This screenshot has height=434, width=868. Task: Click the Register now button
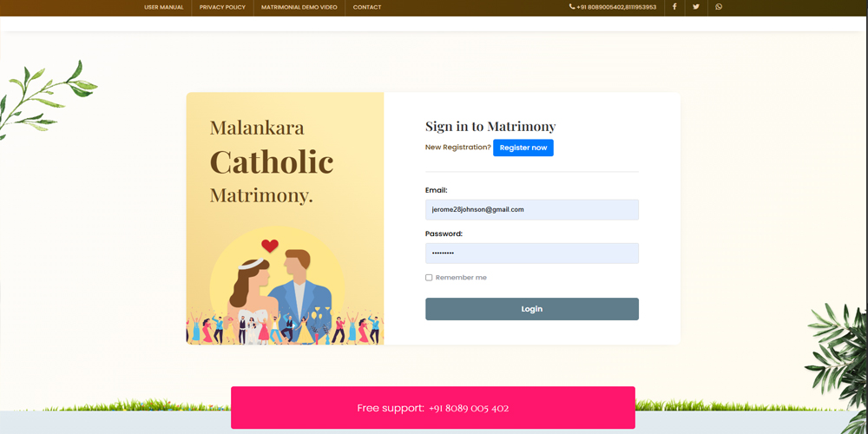tap(523, 148)
